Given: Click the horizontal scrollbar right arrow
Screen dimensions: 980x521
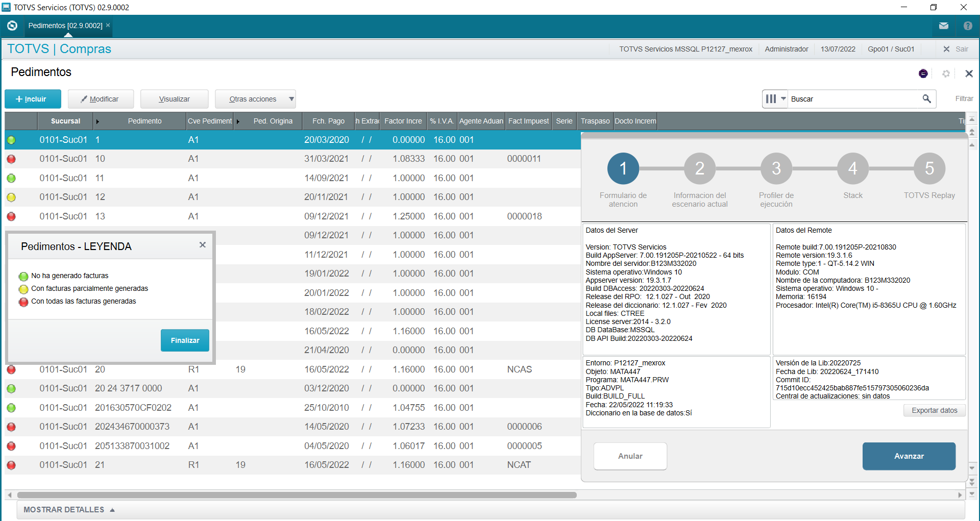Looking at the screenshot, I should [x=960, y=495].
